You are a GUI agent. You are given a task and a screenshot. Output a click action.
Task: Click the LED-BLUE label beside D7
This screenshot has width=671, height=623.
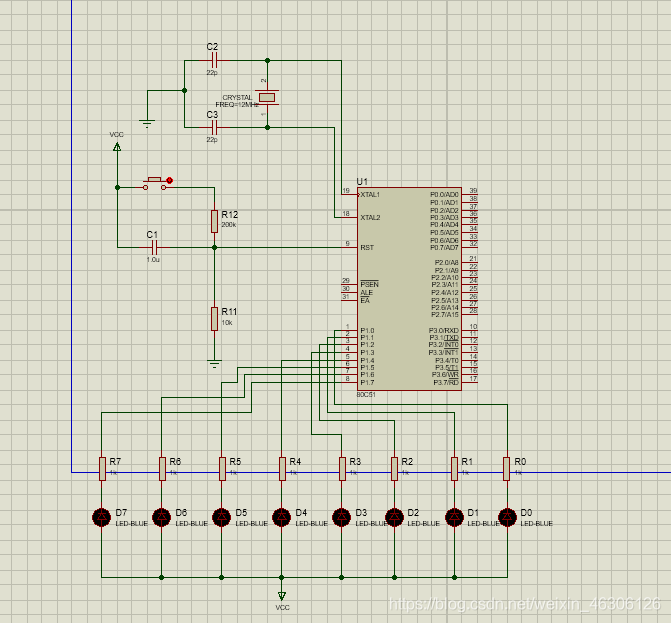131,524
